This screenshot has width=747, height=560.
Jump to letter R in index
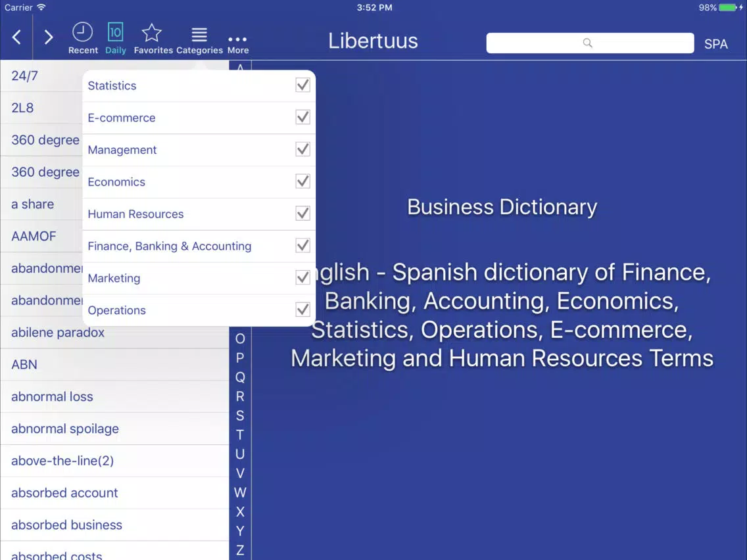coord(240,396)
